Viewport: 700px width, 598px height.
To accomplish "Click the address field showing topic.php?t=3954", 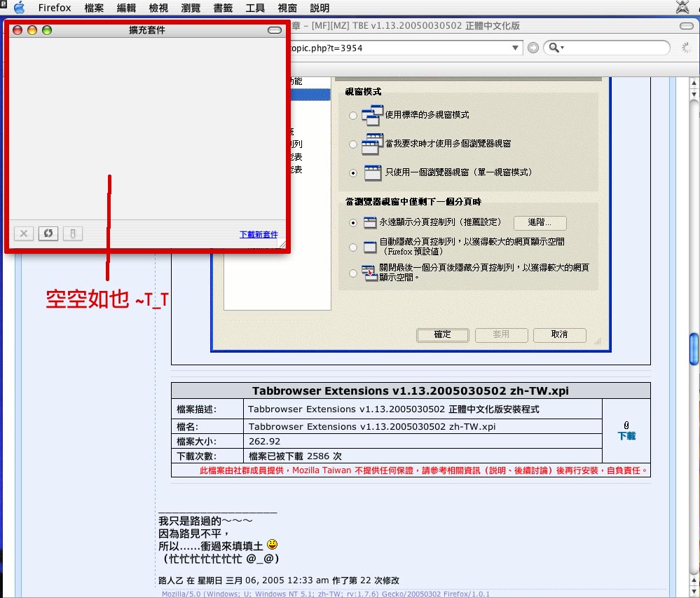I will pyautogui.click(x=399, y=48).
